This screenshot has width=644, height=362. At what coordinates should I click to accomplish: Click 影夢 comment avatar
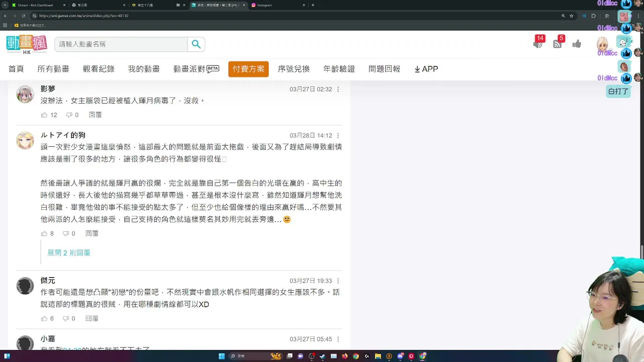[x=25, y=94]
